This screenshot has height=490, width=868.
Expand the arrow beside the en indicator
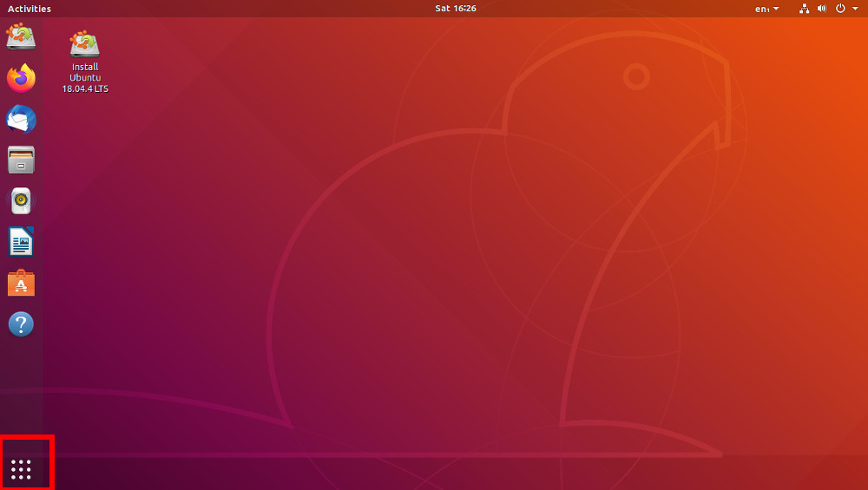[776, 9]
